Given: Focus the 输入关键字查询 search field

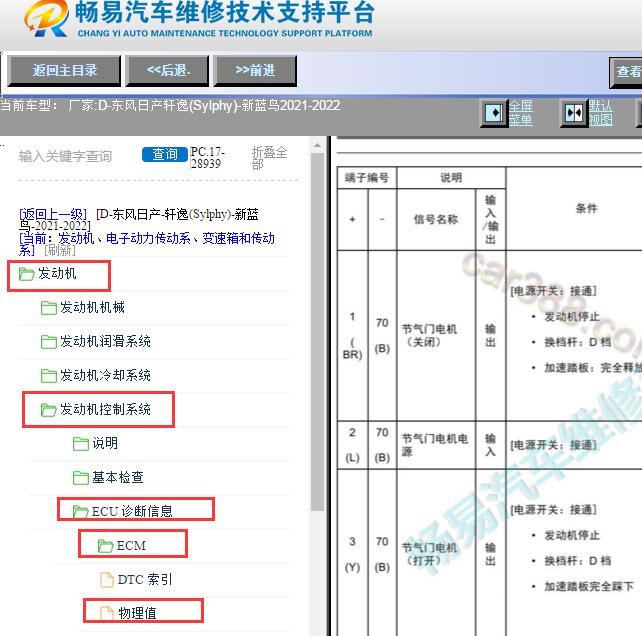Looking at the screenshot, I should (78, 156).
